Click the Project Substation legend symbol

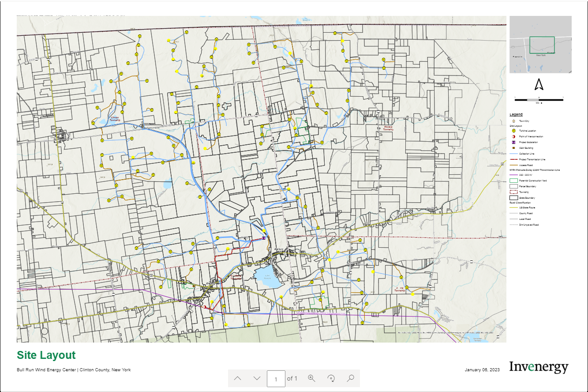tap(514, 142)
